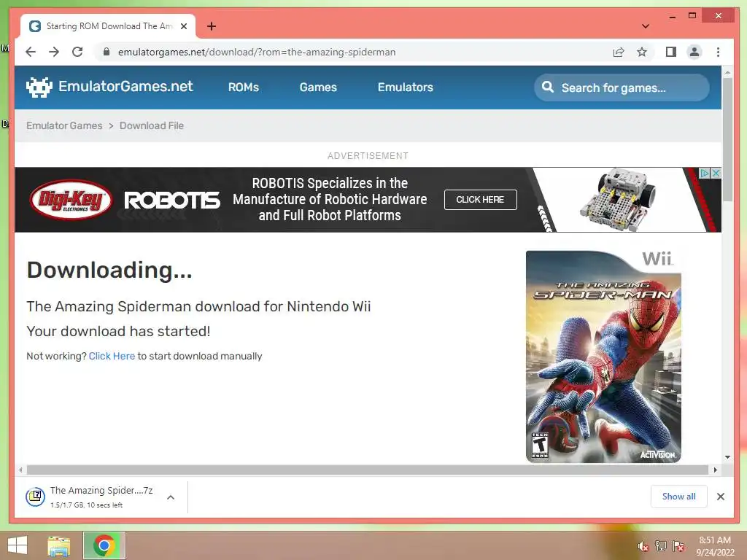
Task: Click the 'Downloading...' heading
Action: (109, 270)
